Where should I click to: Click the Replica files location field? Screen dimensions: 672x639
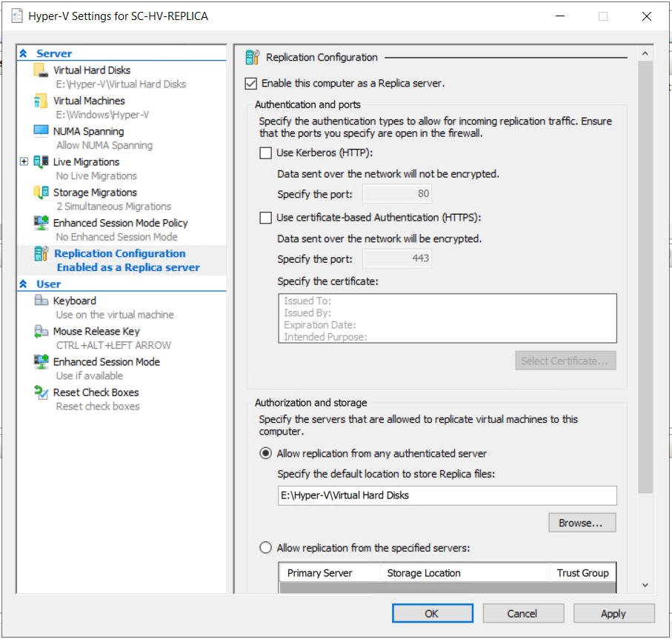pyautogui.click(x=447, y=495)
